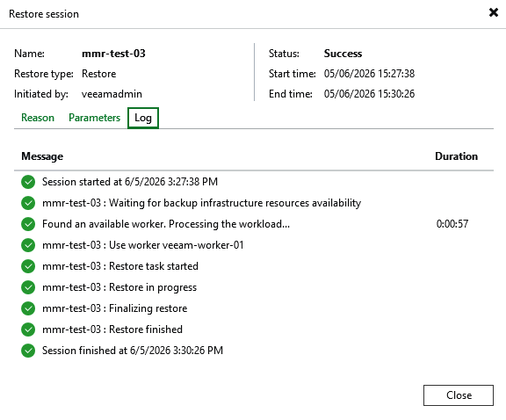Open the Parameters tab
Screen dimensions: 506x420
[x=94, y=118]
